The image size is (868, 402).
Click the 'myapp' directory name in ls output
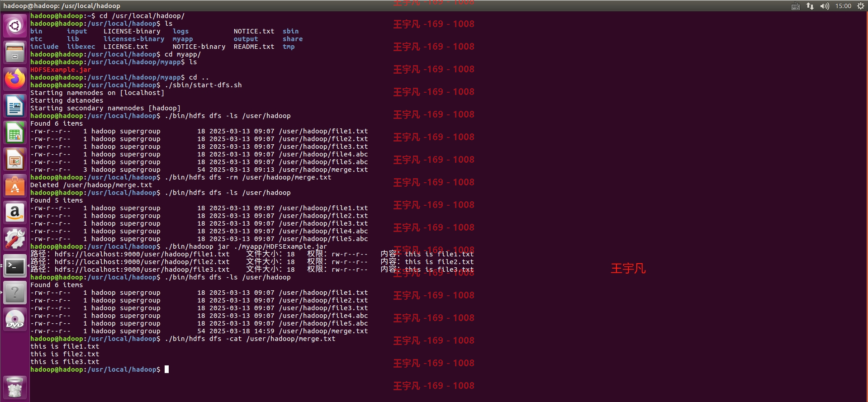tap(183, 39)
